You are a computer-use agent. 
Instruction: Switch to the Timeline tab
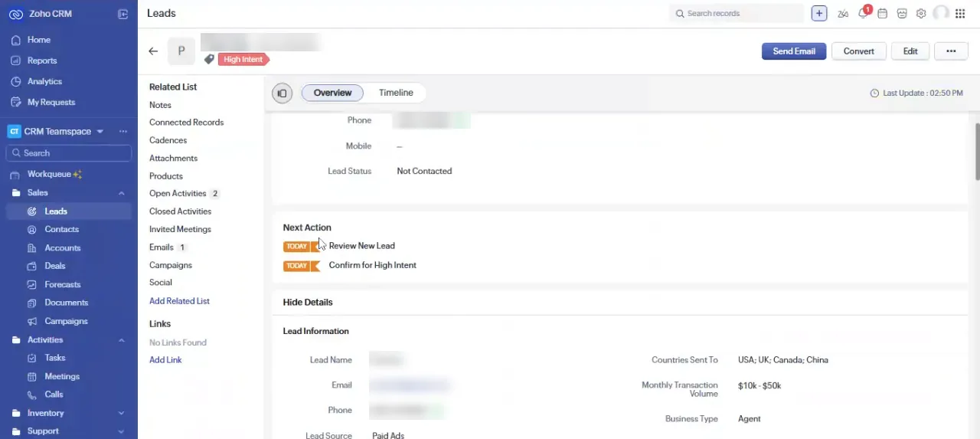[396, 93]
